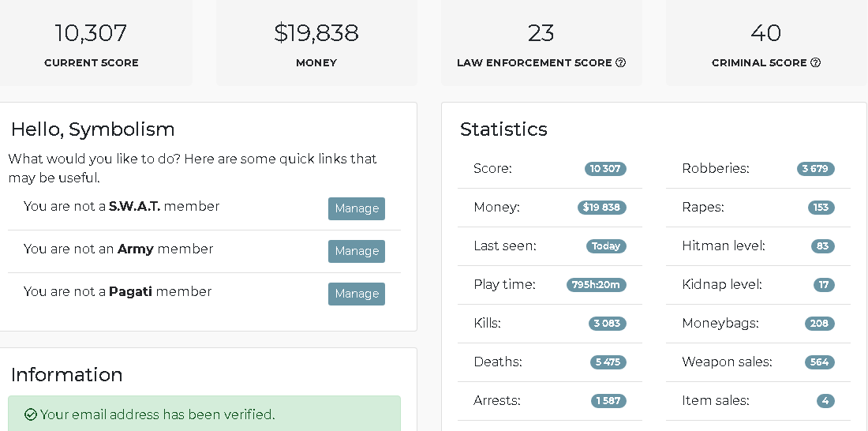
Task: Click the Criminal Score help icon
Action: (815, 62)
